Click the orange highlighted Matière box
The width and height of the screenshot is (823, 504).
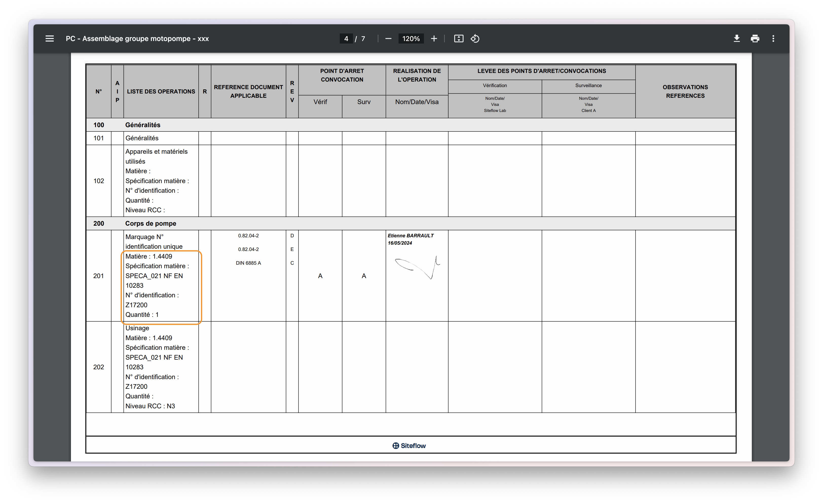(161, 287)
